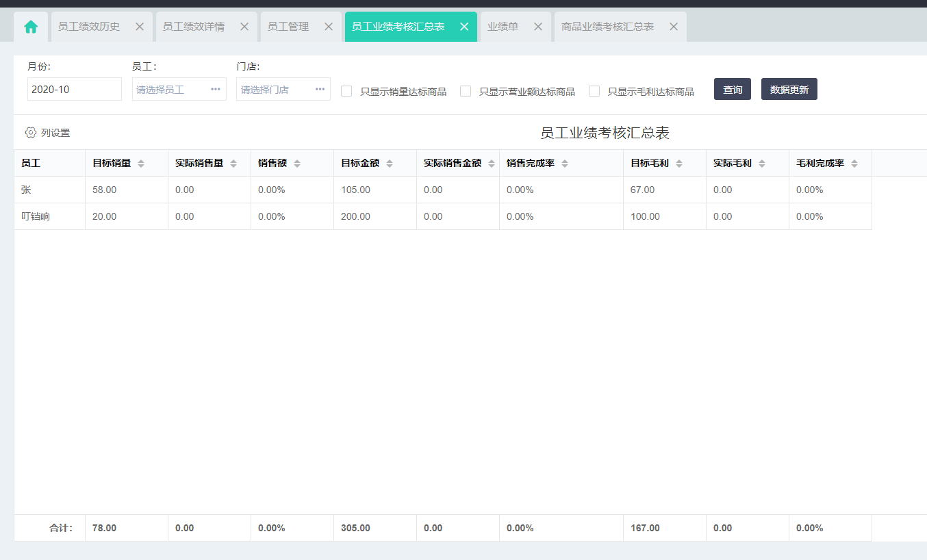Click the 数据更新 button
The image size is (927, 560).
pyautogui.click(x=789, y=89)
